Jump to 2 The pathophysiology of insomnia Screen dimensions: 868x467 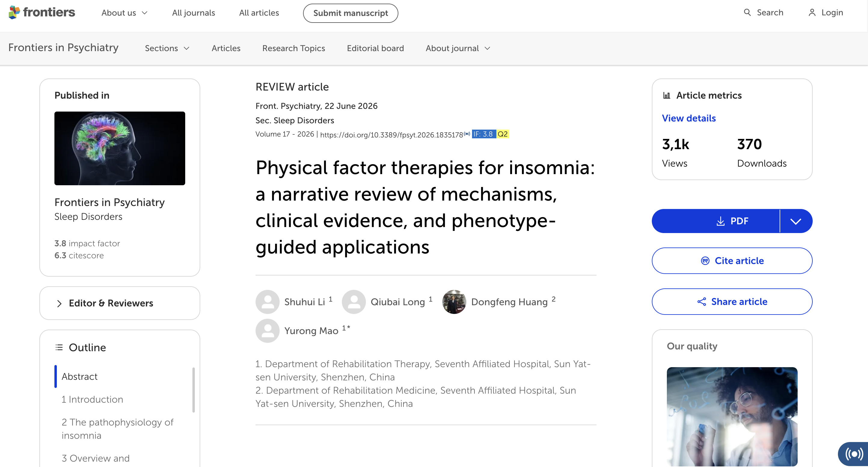[x=117, y=429]
